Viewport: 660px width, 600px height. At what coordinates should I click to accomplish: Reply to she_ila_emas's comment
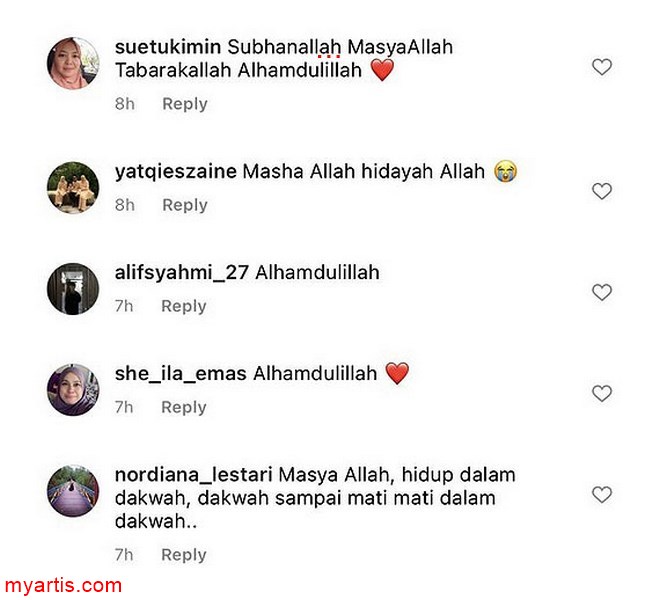tap(184, 407)
